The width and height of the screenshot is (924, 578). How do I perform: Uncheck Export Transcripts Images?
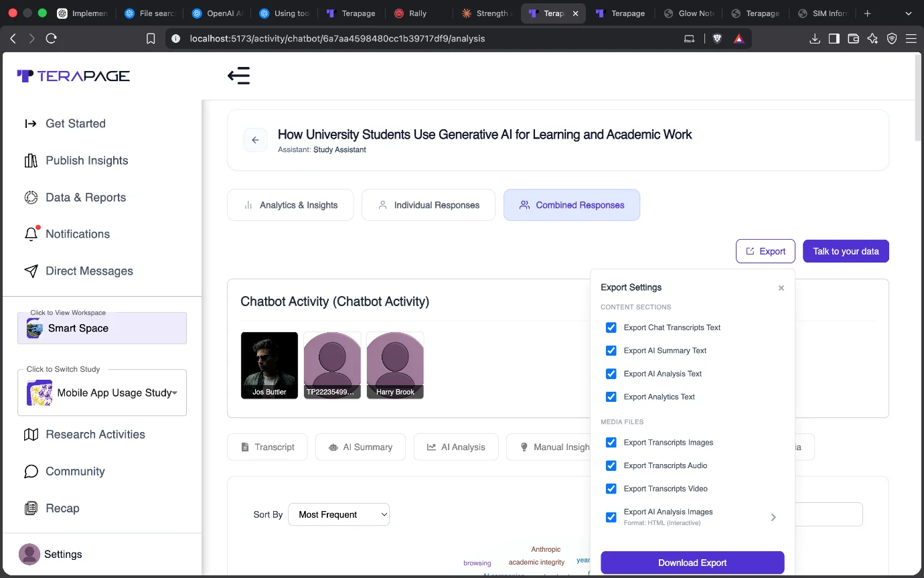(611, 442)
